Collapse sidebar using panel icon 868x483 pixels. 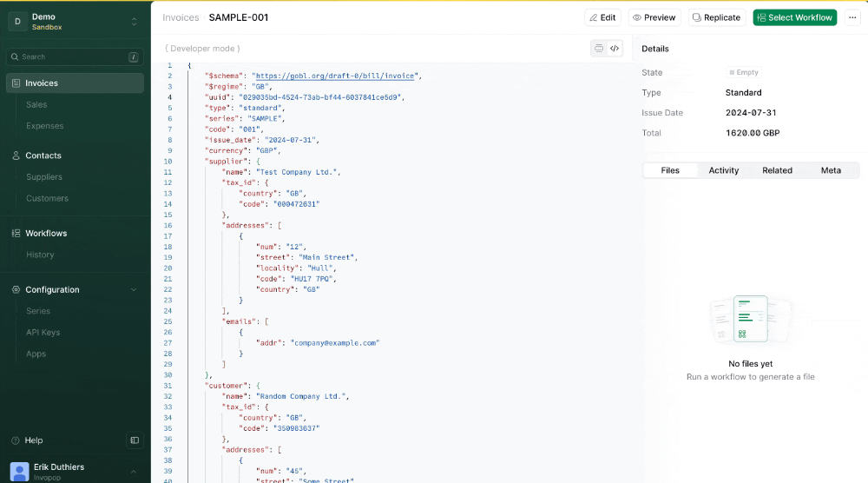click(135, 440)
